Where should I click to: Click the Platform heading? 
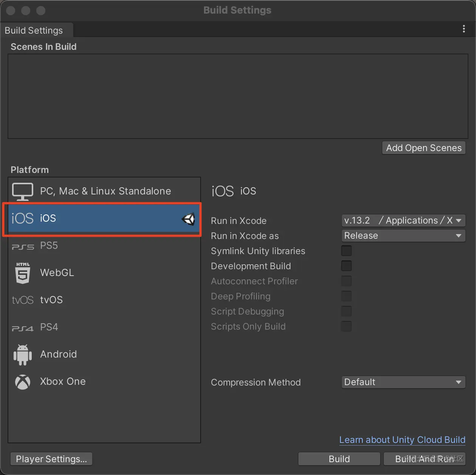(x=29, y=170)
